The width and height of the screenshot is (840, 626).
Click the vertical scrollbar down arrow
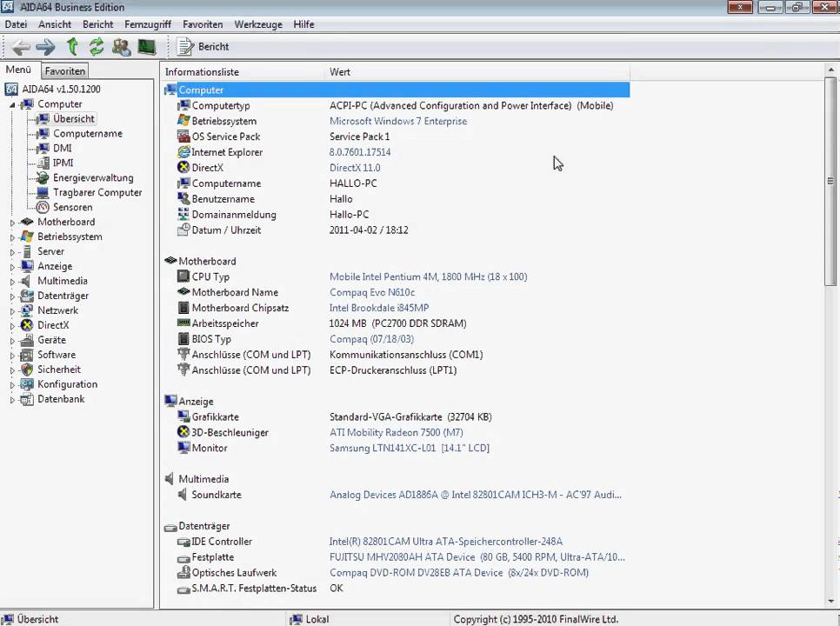(831, 601)
